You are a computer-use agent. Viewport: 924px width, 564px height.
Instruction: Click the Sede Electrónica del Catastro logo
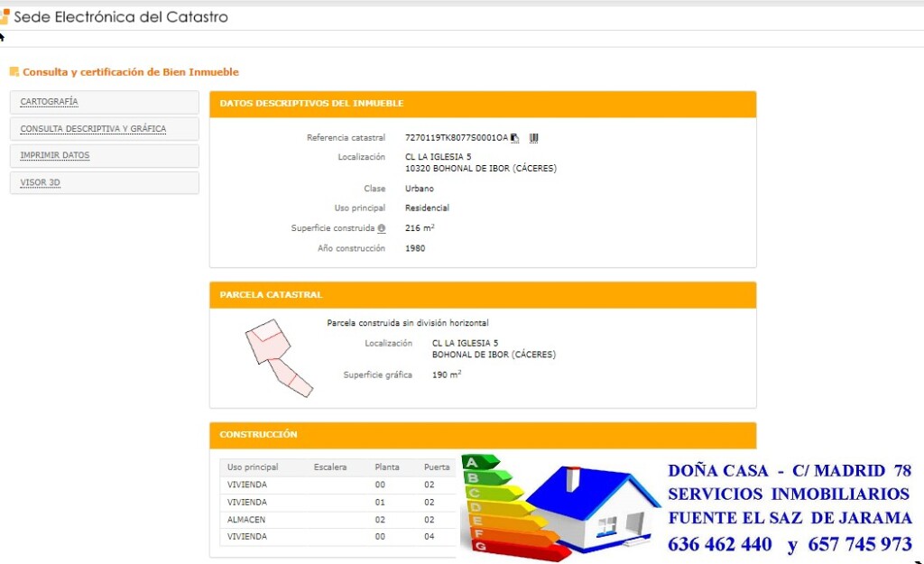tap(5, 16)
